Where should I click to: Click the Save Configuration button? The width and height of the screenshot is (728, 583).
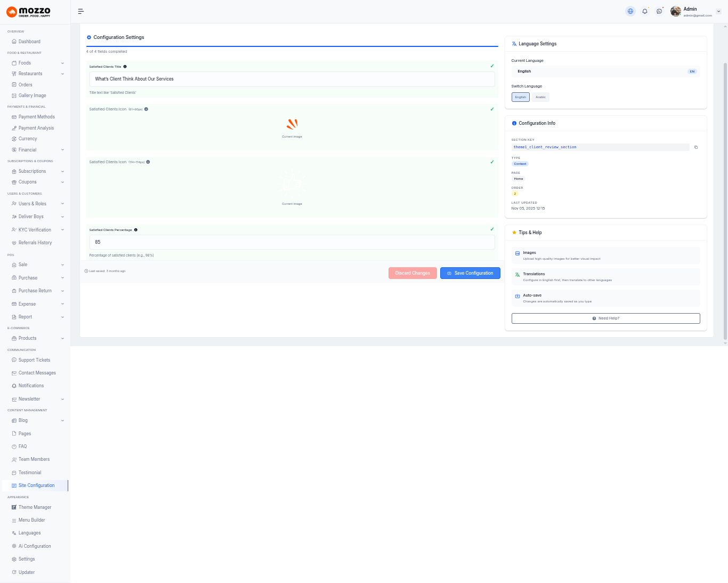coord(470,273)
